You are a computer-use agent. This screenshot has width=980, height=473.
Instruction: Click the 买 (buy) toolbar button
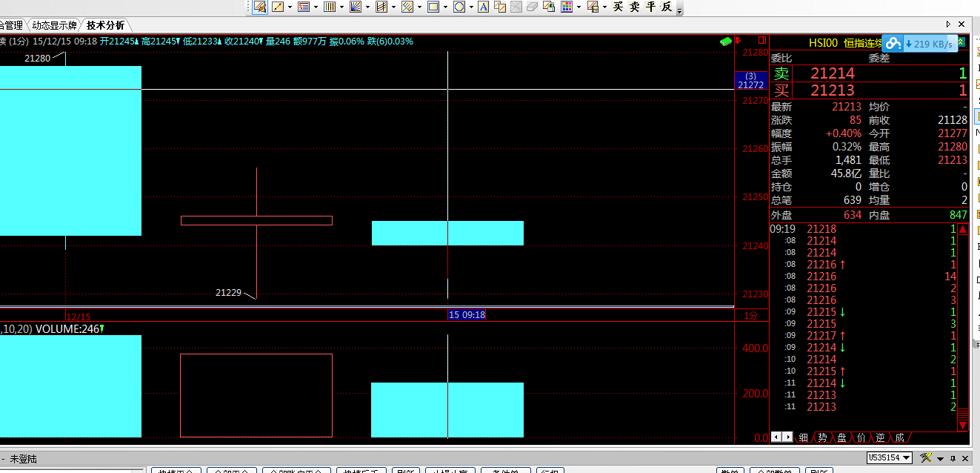(619, 7)
